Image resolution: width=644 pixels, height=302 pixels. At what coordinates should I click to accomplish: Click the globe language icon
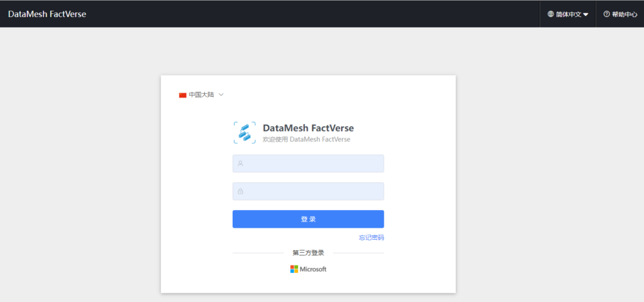(x=551, y=14)
